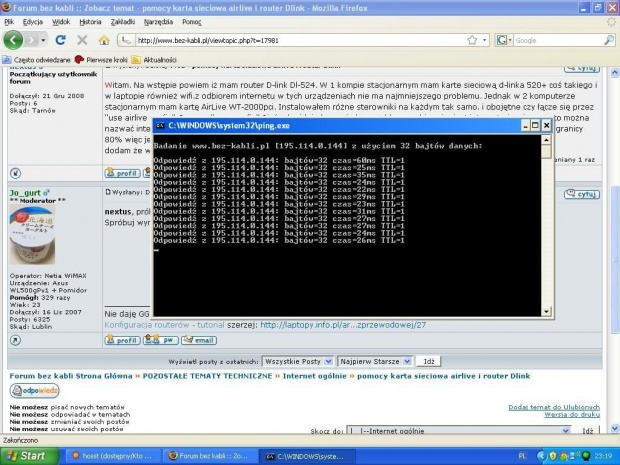Switch to hosst taskbar window
This screenshot has width=620, height=465.
coord(112,456)
